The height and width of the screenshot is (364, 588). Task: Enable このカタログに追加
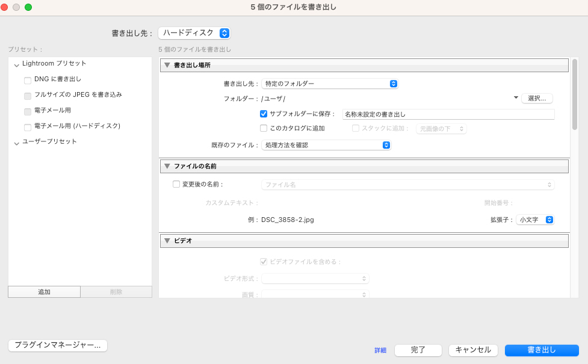pyautogui.click(x=263, y=128)
